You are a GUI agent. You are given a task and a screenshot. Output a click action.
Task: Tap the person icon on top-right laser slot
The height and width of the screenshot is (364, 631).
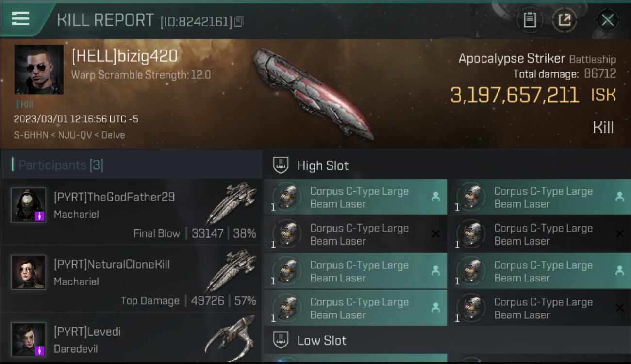pyautogui.click(x=620, y=197)
